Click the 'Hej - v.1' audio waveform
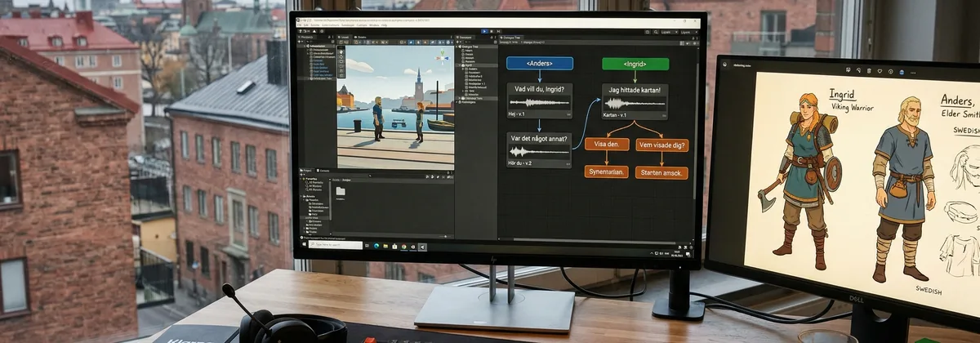 539,103
